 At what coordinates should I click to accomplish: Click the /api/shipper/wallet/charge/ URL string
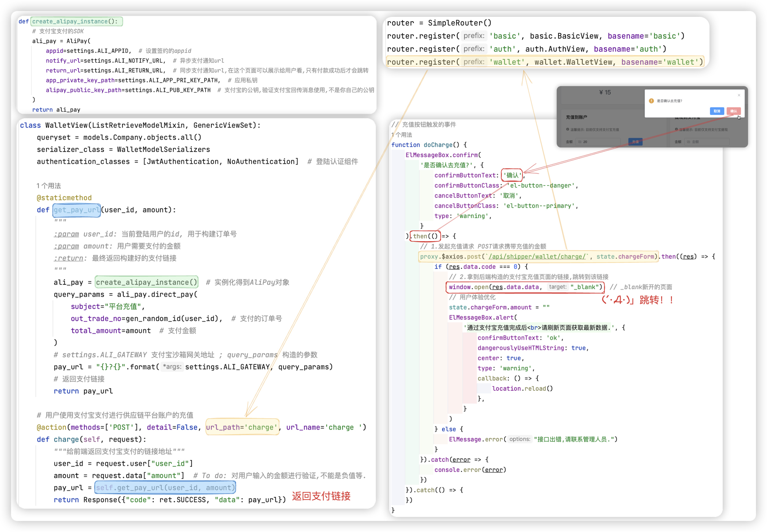click(x=537, y=256)
